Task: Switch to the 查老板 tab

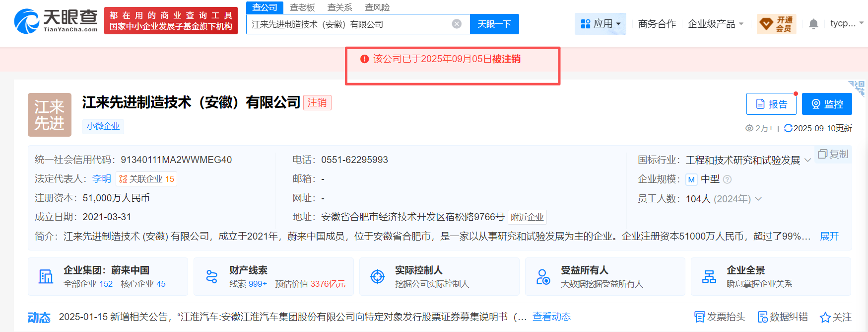Action: pyautogui.click(x=302, y=7)
